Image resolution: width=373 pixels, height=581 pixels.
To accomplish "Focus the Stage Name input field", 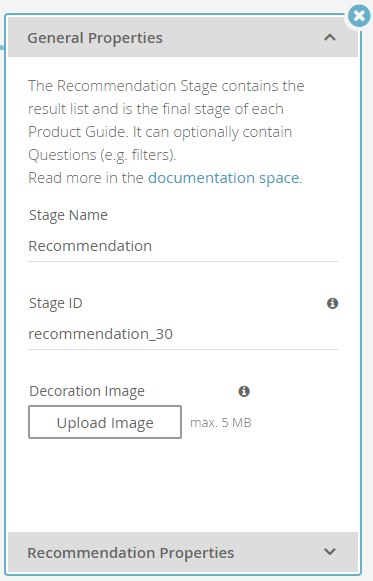I will [x=183, y=246].
